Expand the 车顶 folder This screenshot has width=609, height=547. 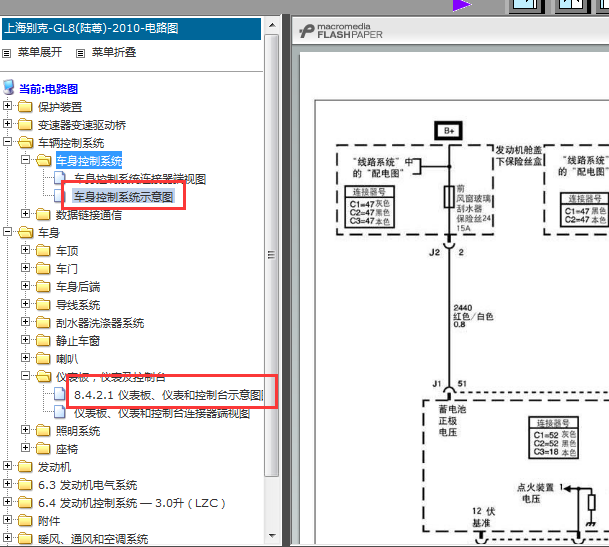pyautogui.click(x=25, y=249)
